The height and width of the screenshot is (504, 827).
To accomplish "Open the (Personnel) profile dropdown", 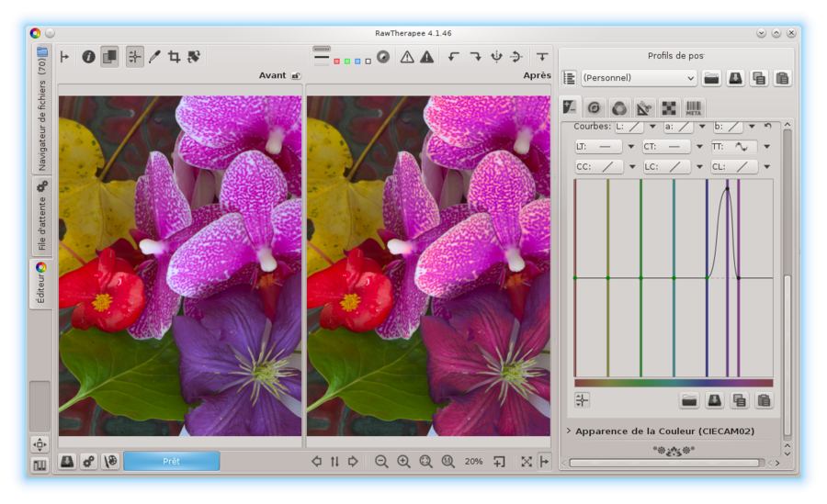I will [x=639, y=78].
